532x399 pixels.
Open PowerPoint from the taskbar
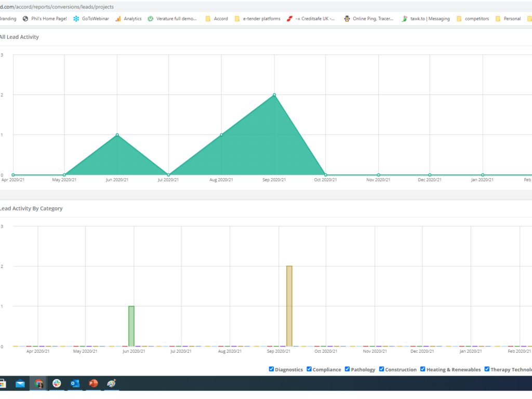[93, 383]
